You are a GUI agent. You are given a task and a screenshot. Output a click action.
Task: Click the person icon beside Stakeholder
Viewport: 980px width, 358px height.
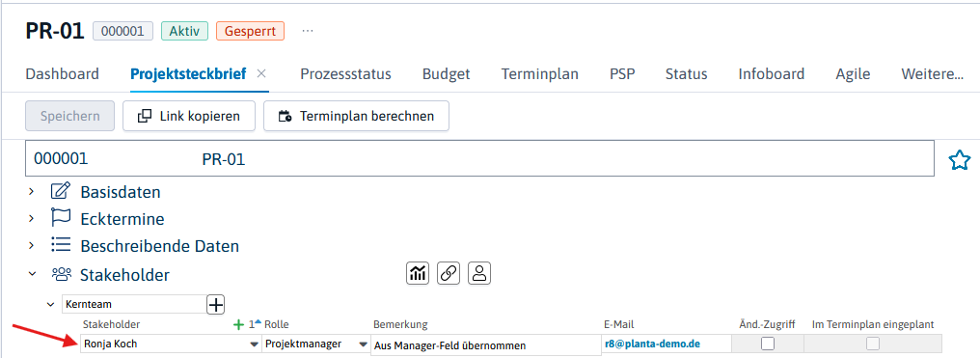pyautogui.click(x=479, y=273)
